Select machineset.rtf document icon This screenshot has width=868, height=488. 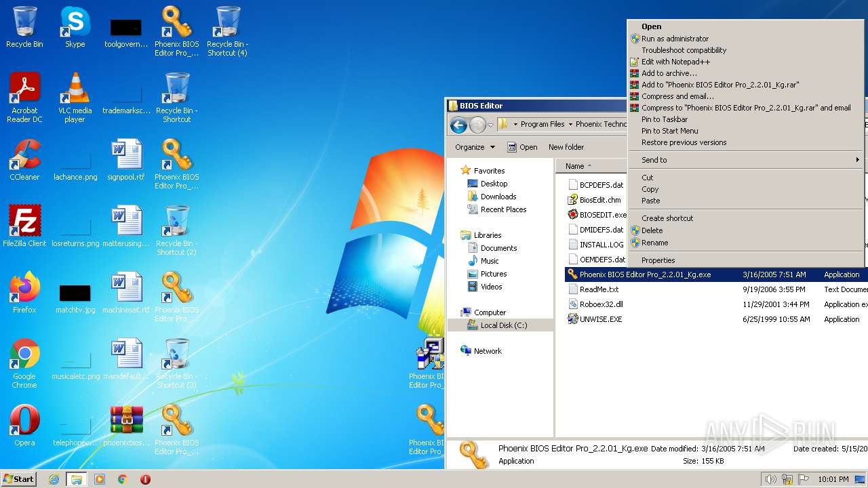coord(126,293)
